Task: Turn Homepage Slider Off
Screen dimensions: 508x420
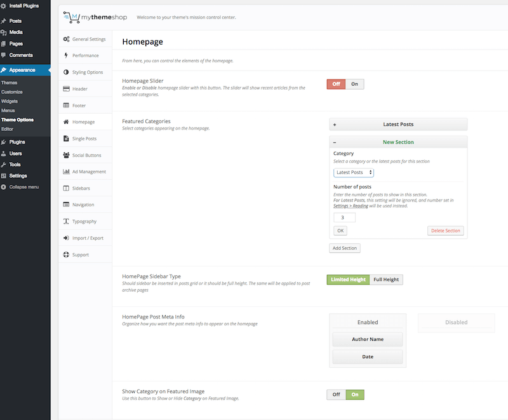Action: tap(337, 84)
